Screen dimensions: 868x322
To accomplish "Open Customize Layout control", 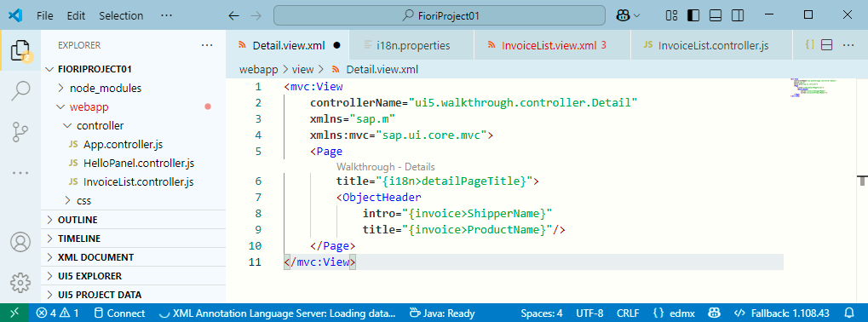I will [672, 15].
